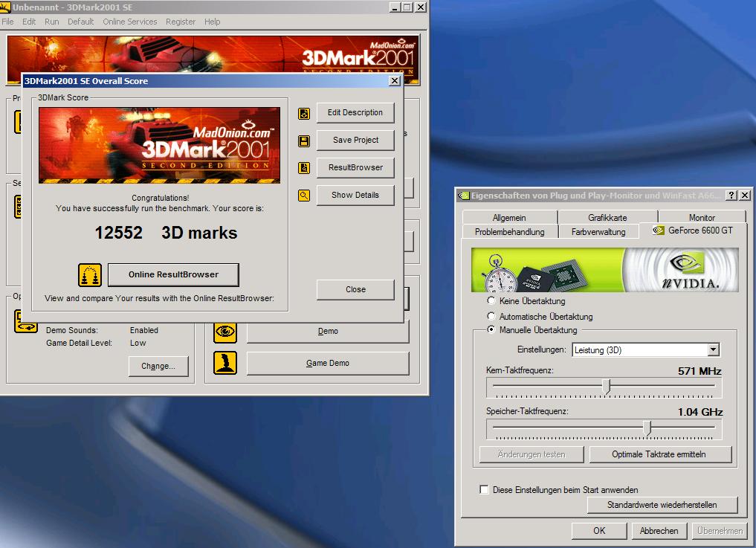This screenshot has width=756, height=548.
Task: Click the ResultBrowser button
Action: (355, 168)
